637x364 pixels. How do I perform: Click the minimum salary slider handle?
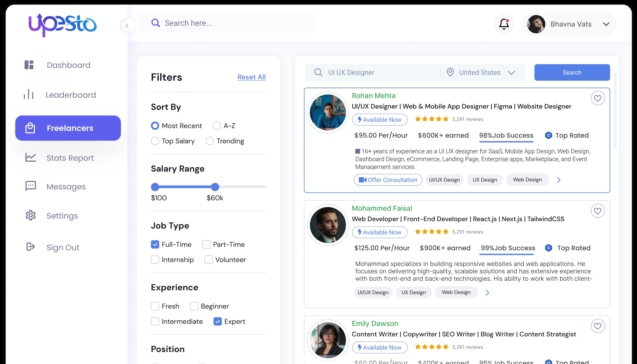155,187
